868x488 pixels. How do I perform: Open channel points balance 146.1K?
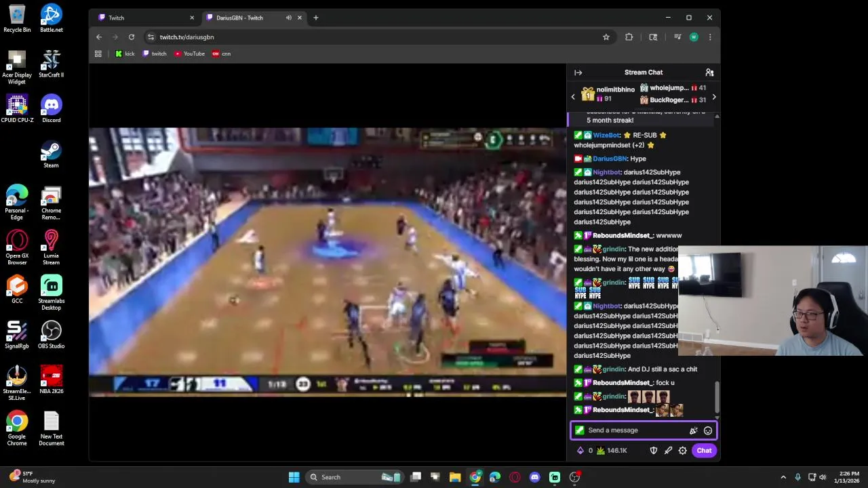coord(612,451)
